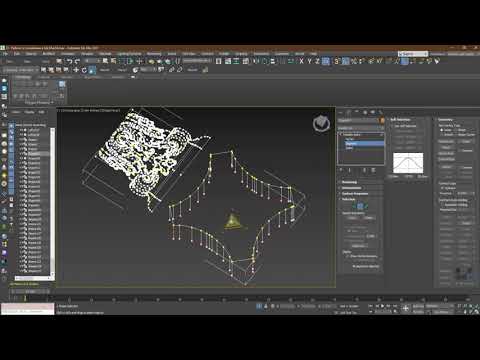
Task: Toggle the XY plane constraint button
Action: (x=326, y=61)
